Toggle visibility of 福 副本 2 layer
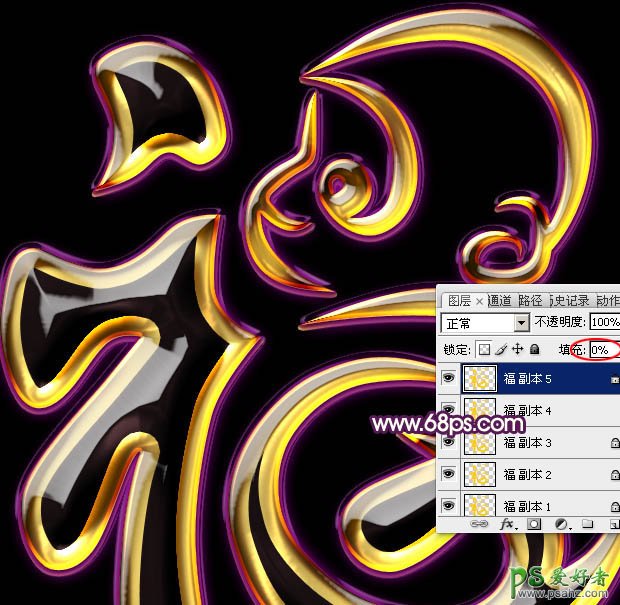Image resolution: width=620 pixels, height=605 pixels. coord(449,473)
